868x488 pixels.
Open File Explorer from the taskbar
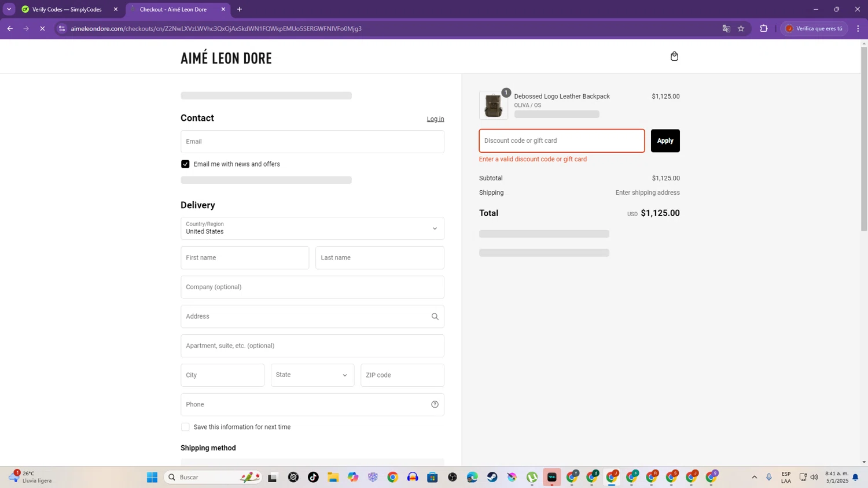(x=333, y=477)
